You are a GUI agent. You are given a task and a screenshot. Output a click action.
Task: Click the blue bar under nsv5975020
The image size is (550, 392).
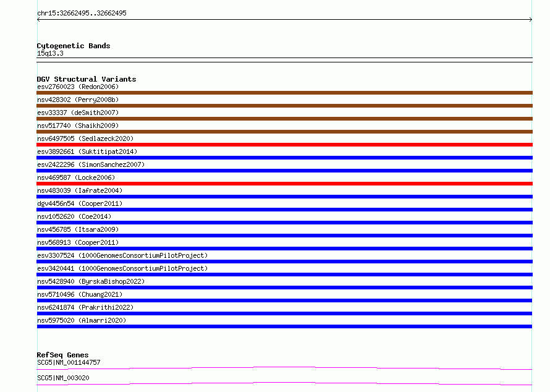click(x=284, y=326)
